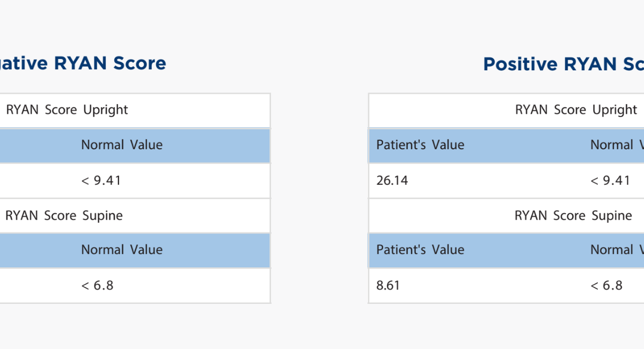Click the blank gray area below the right table

[504, 328]
